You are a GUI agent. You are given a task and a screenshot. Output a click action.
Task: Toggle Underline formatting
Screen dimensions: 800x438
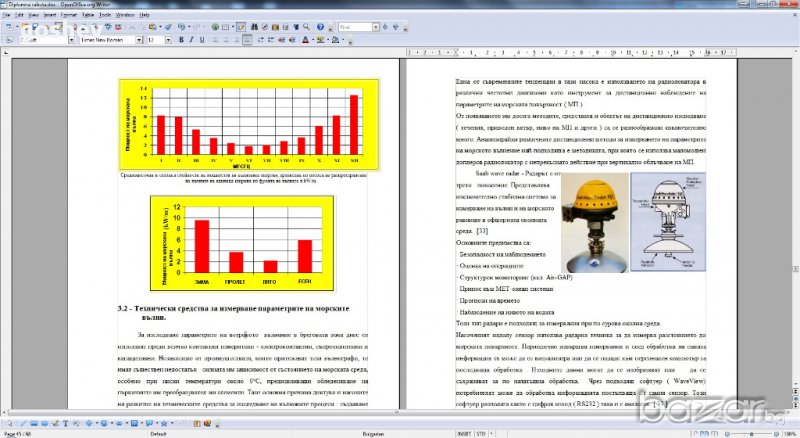(x=202, y=40)
